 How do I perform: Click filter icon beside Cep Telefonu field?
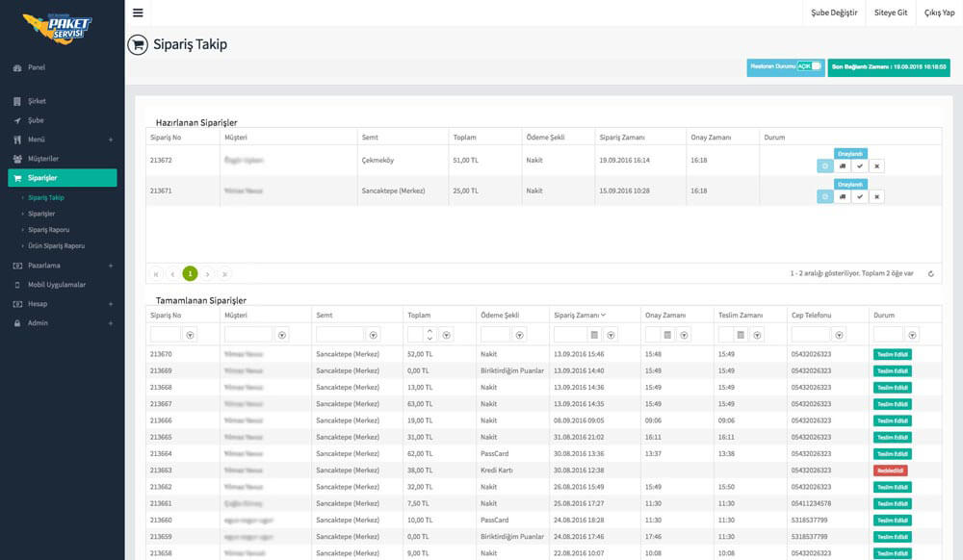839,335
